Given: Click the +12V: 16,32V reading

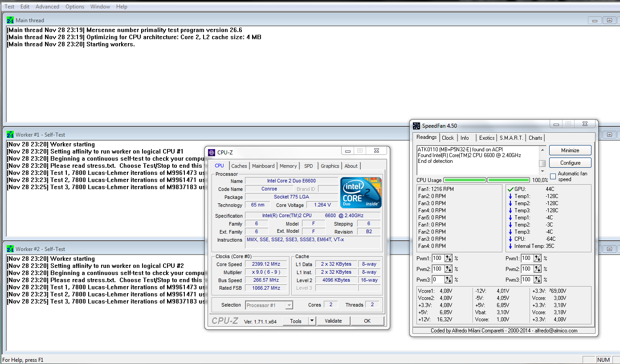Looking at the screenshot, I should point(436,320).
